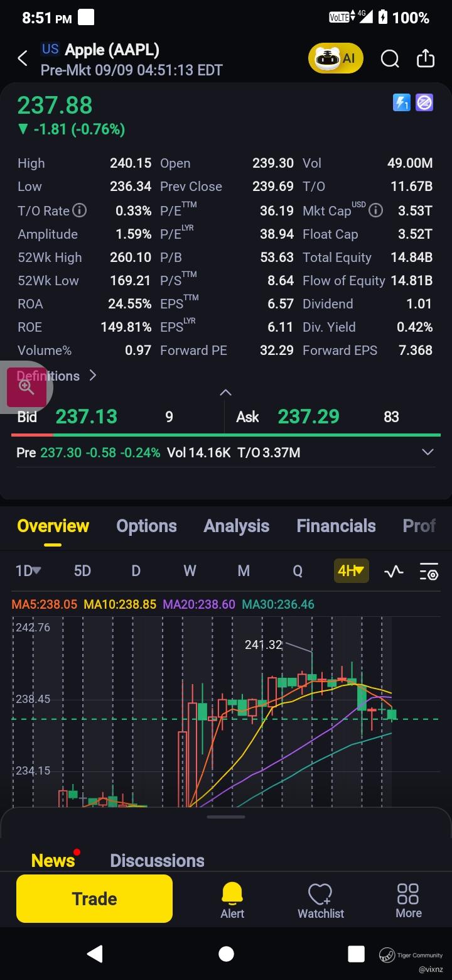
Task: Open the 1D timeframe dropdown
Action: (28, 571)
